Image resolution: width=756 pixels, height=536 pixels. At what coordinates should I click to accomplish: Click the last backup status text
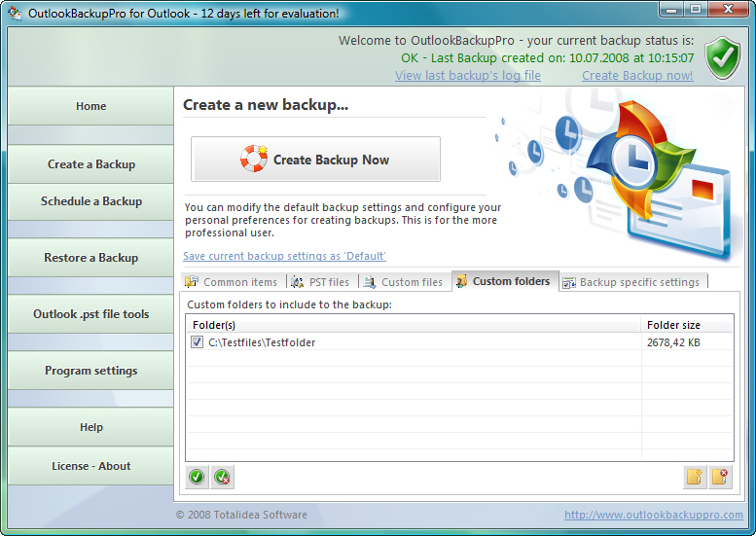coord(547,57)
